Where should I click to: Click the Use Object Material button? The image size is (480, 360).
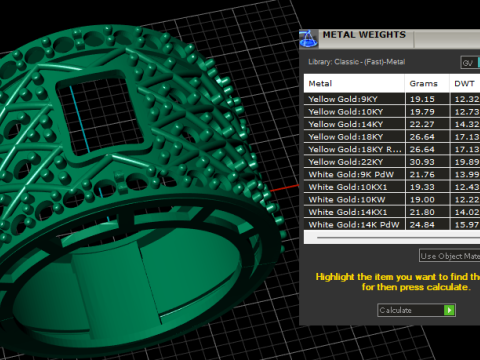pos(450,256)
